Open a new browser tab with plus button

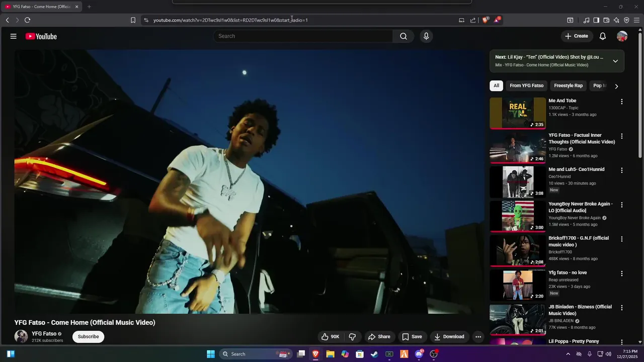pos(89,7)
